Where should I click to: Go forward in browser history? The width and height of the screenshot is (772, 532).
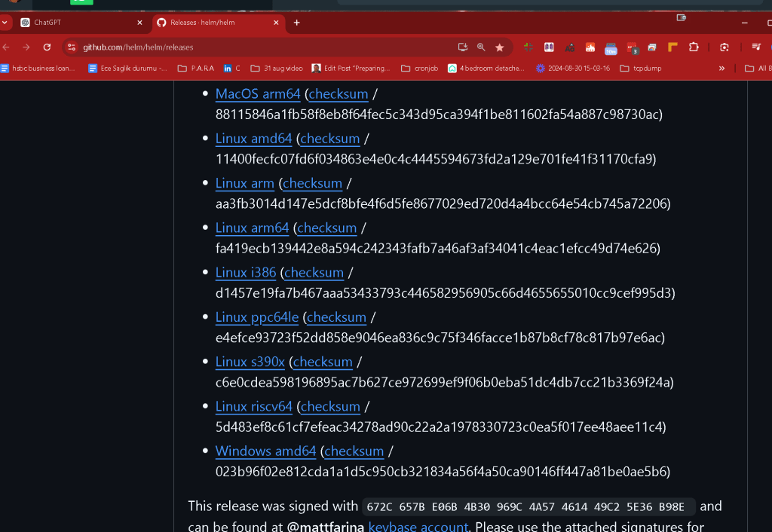pos(26,47)
